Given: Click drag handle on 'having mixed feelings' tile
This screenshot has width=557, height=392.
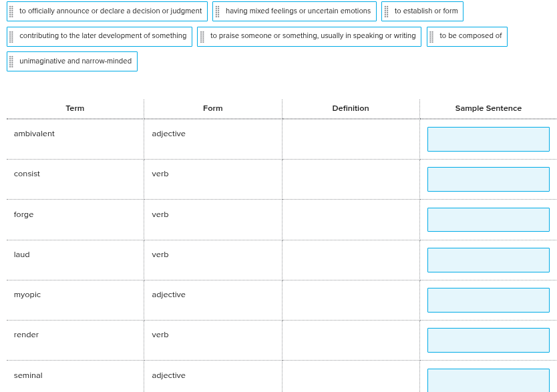Looking at the screenshot, I should (218, 11).
